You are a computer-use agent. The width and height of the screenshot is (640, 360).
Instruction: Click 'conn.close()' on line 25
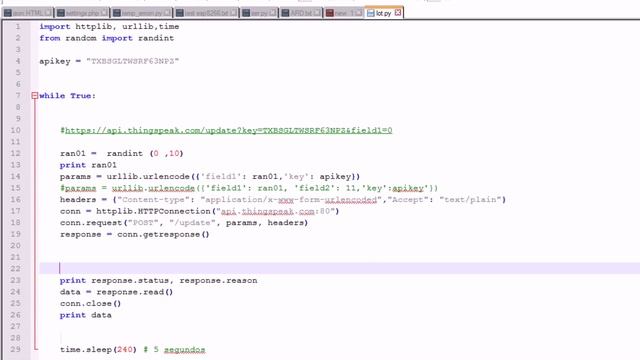(x=91, y=304)
